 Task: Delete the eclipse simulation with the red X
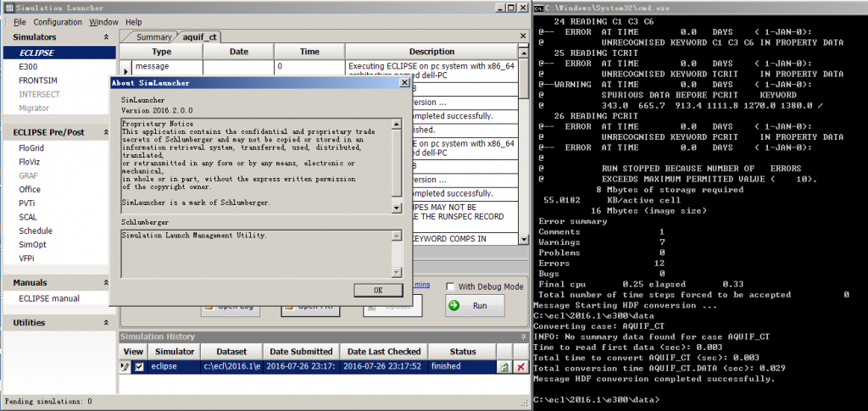pyautogui.click(x=520, y=367)
